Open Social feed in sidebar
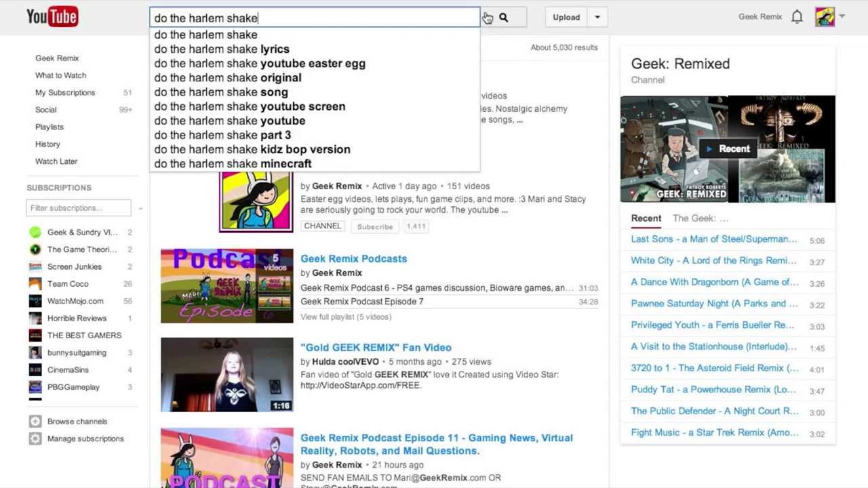This screenshot has height=488, width=868. tap(46, 110)
